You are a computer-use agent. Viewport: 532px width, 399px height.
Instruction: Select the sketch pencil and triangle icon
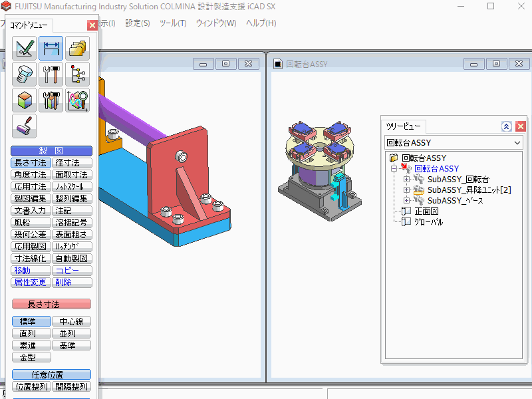coord(25,49)
